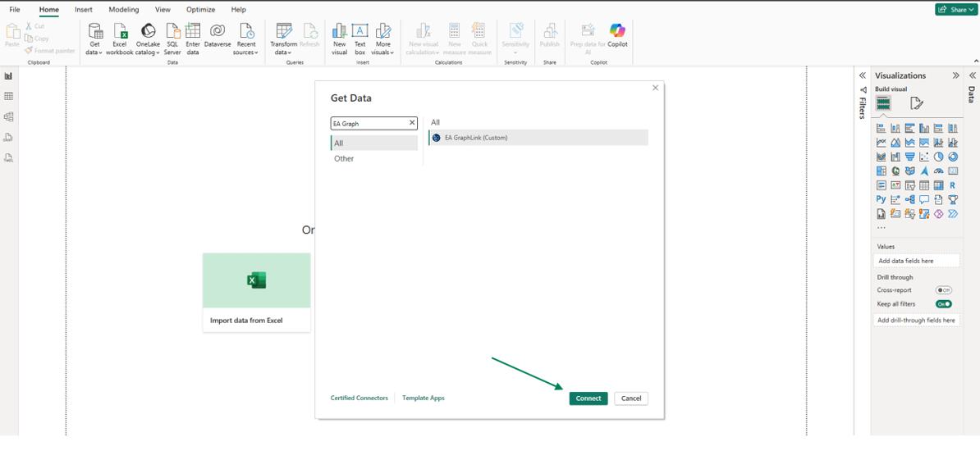Click the Excel workbook ribbon icon
This screenshot has width=980, height=469.
click(119, 38)
